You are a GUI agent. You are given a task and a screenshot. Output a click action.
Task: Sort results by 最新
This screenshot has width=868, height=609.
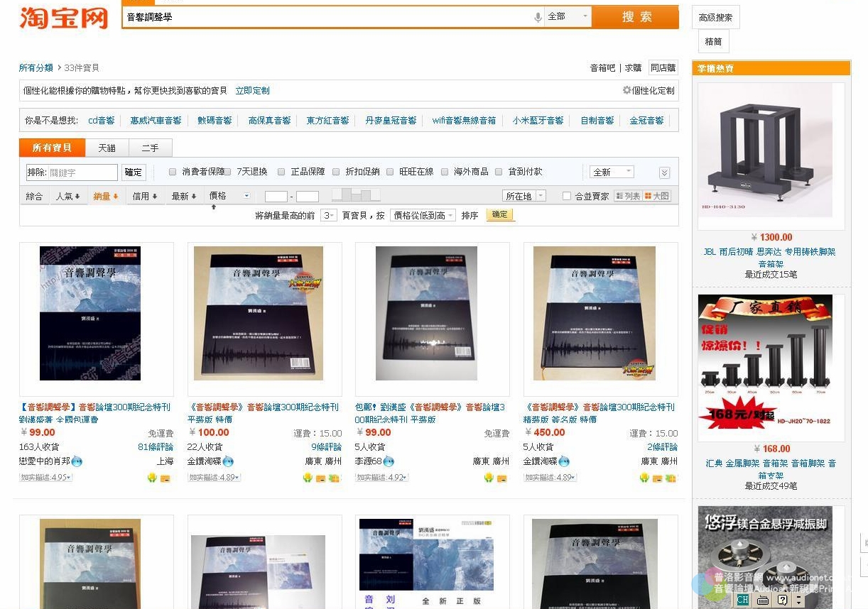coord(183,196)
